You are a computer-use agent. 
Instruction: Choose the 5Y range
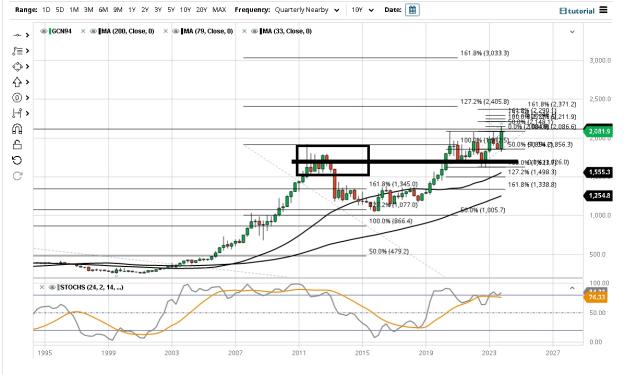pyautogui.click(x=171, y=10)
